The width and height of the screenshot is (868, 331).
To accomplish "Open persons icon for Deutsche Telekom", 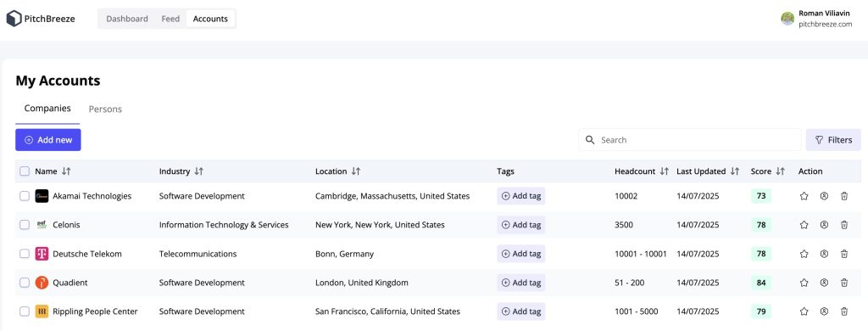I will (x=824, y=254).
